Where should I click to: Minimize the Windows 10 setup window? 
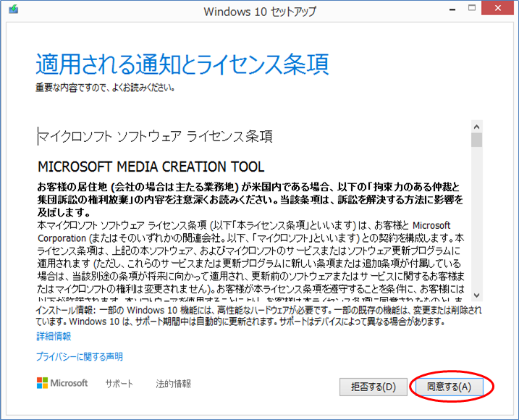pos(452,9)
